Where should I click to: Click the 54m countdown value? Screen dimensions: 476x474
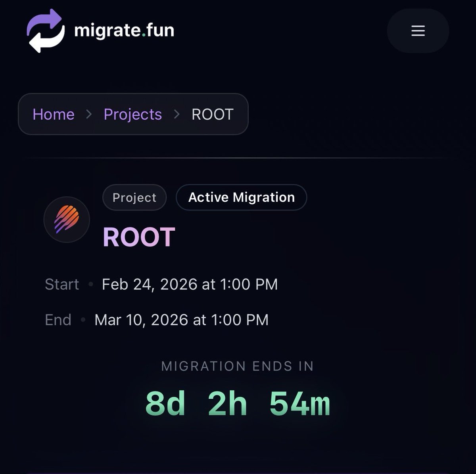(x=300, y=403)
